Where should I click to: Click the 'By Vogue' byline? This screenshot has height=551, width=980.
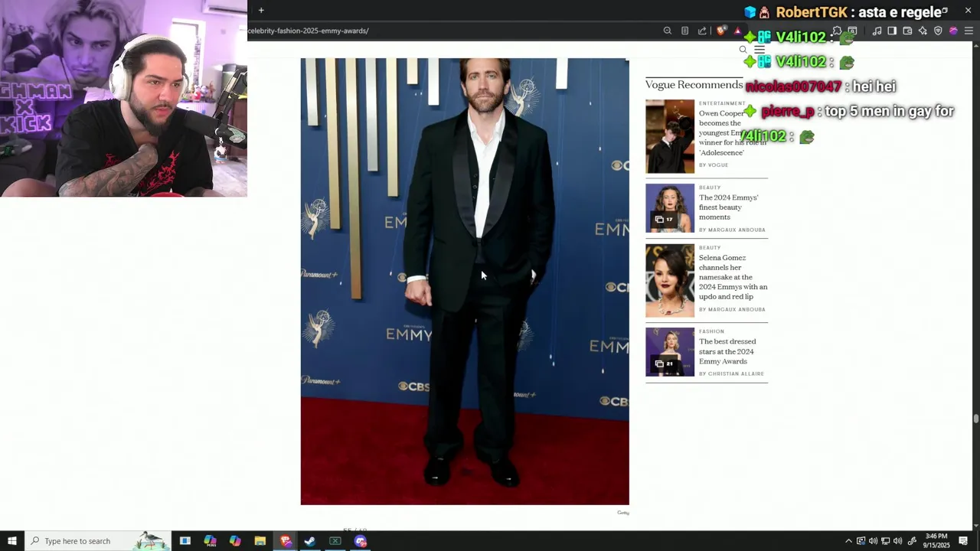[x=714, y=165]
